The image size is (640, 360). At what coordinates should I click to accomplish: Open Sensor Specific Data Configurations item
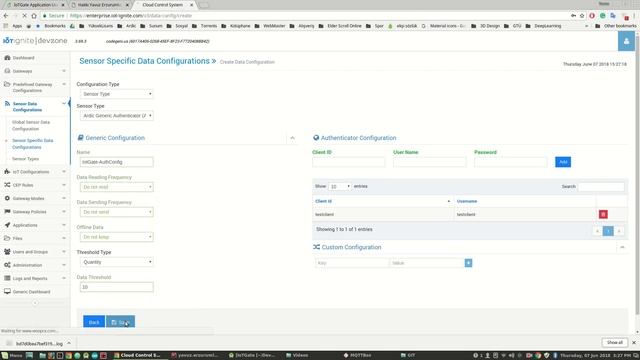(32, 144)
